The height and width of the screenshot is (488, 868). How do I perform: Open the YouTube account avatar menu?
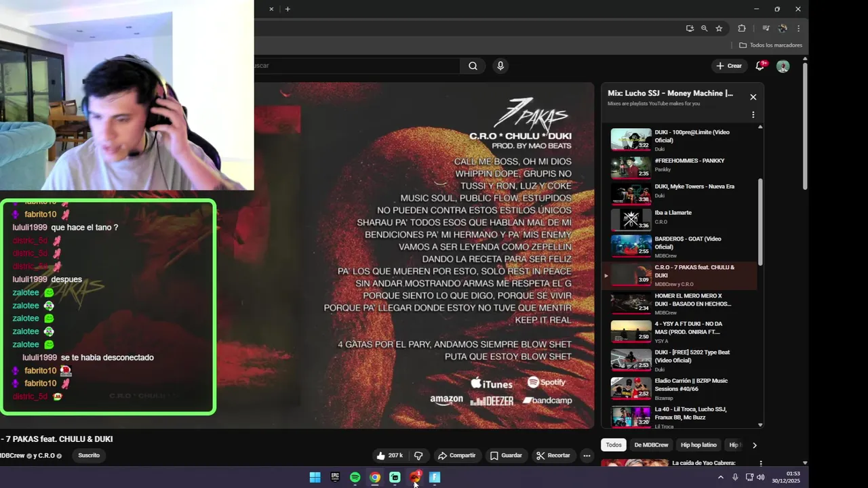[x=783, y=66]
